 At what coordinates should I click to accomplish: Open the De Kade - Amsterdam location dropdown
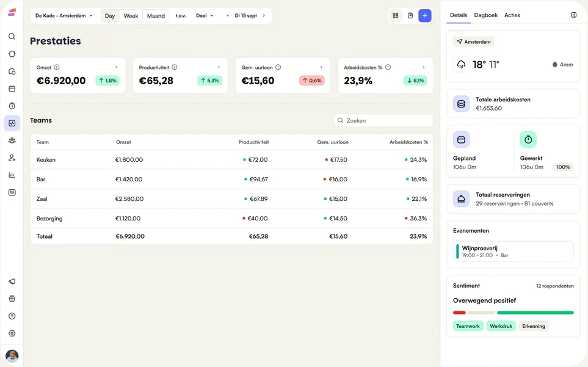coord(64,16)
